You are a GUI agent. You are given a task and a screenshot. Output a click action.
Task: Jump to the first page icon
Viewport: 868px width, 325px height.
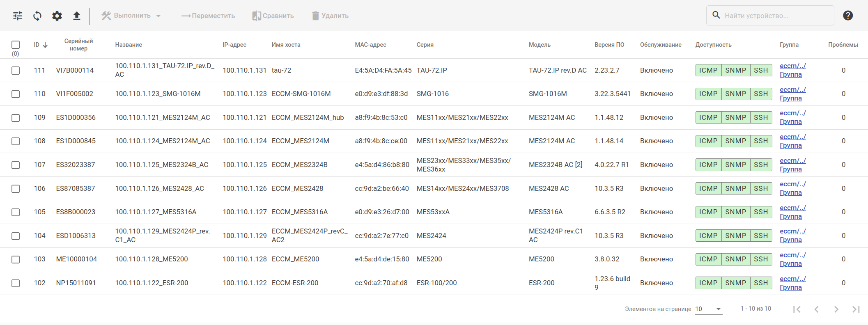tap(797, 309)
